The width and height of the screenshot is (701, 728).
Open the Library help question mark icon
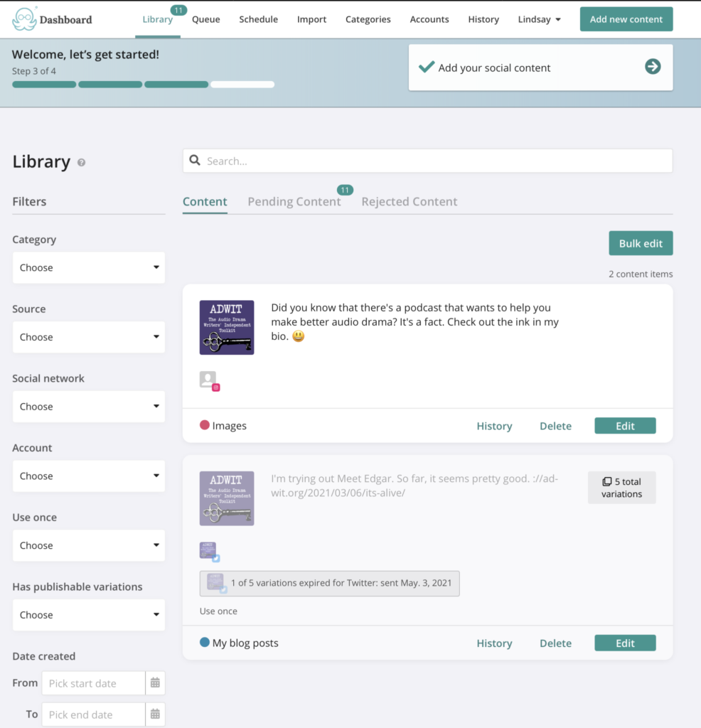pos(81,164)
